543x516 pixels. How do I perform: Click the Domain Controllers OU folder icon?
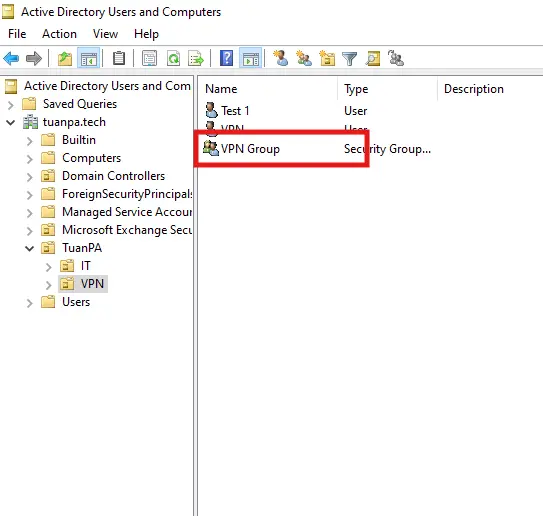pos(48,176)
